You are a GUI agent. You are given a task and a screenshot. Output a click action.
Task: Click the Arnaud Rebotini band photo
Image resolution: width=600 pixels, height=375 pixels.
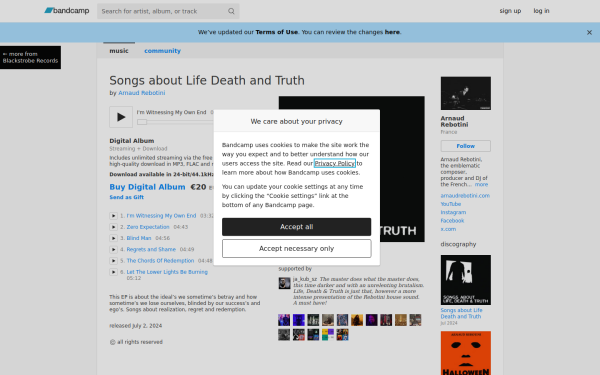[466, 93]
